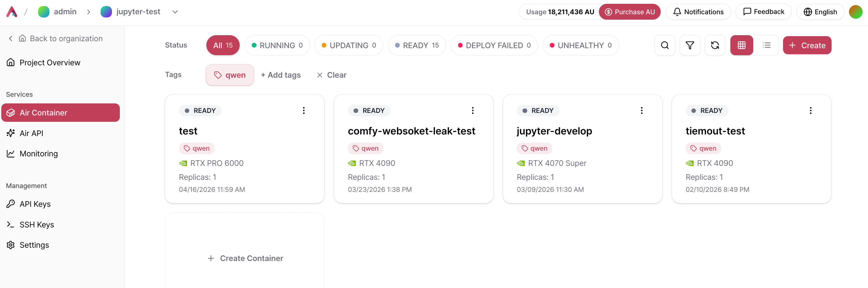Select Air Container in sidebar
This screenshot has width=868, height=288.
pyautogui.click(x=60, y=113)
